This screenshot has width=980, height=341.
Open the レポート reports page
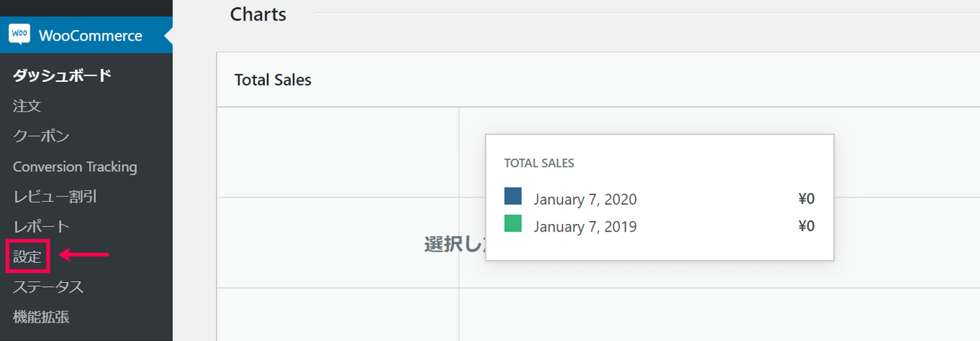(x=41, y=226)
